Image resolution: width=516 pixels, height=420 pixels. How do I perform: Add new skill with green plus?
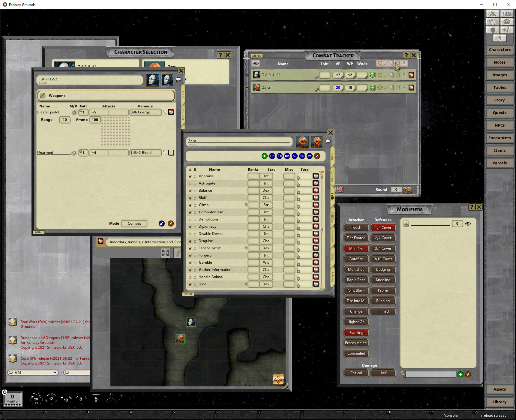(x=265, y=156)
